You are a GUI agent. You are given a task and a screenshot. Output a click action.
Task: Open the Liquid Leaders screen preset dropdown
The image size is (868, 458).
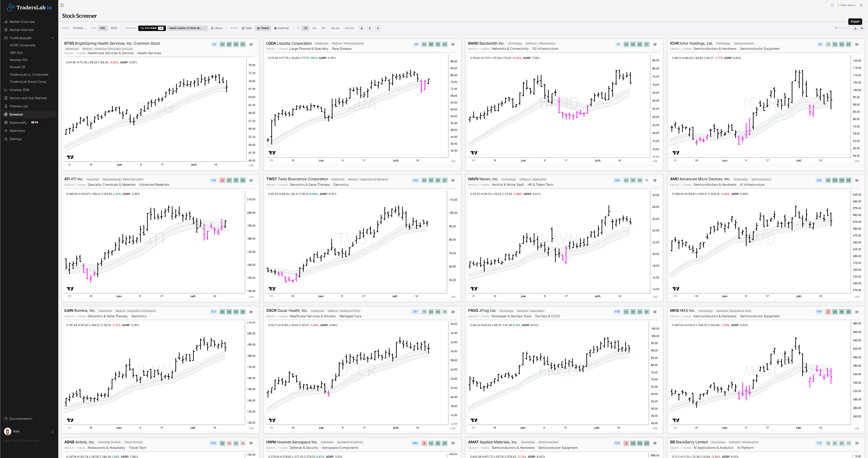tap(187, 28)
